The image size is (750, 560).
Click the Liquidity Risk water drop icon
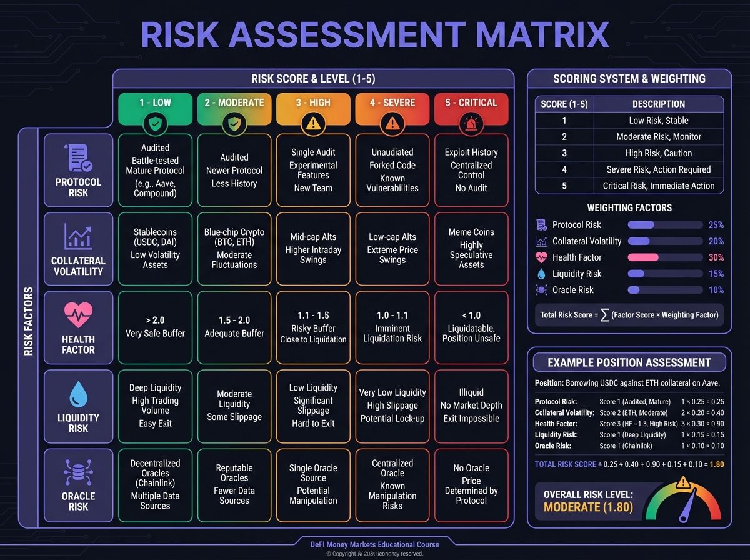(x=78, y=394)
